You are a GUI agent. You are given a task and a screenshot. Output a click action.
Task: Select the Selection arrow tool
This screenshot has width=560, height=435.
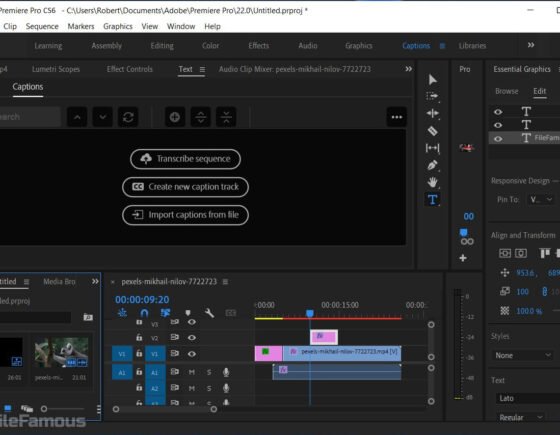click(432, 79)
